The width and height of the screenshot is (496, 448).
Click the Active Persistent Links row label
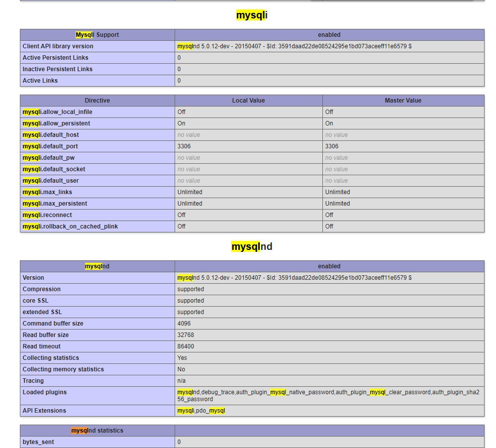click(55, 58)
